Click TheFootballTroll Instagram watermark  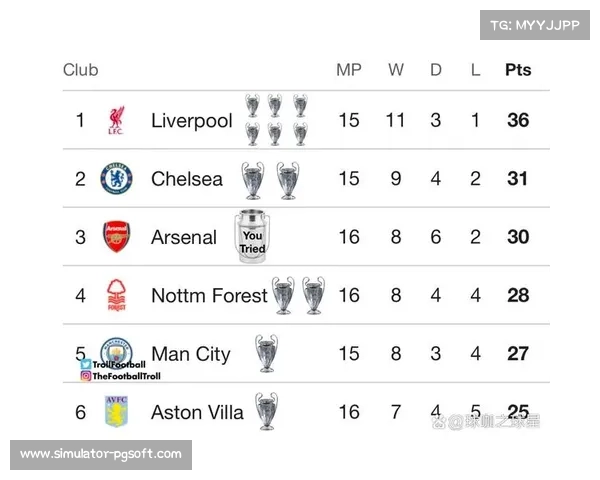pyautogui.click(x=120, y=376)
